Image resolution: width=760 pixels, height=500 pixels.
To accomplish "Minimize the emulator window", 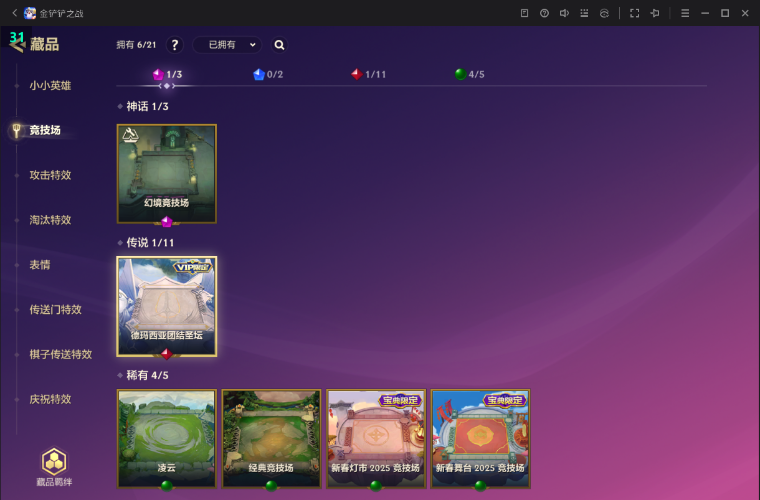I will click(x=705, y=13).
